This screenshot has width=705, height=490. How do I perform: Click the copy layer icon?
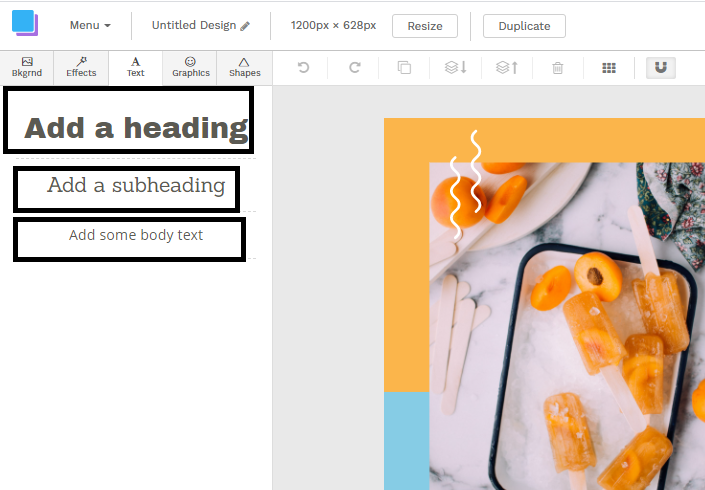point(404,67)
